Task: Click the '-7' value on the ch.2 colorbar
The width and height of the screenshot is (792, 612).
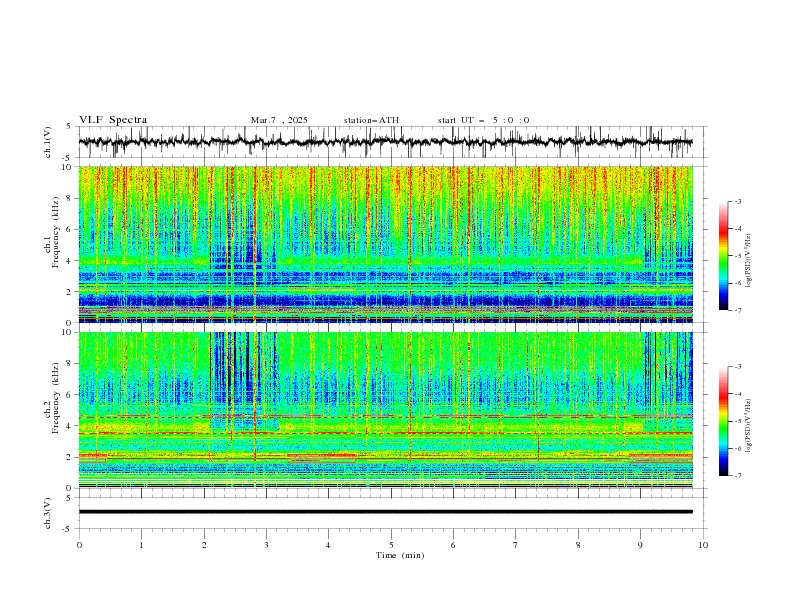Action: point(737,475)
